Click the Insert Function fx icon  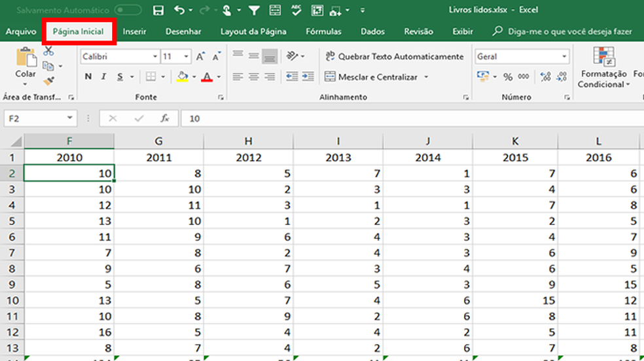coord(165,118)
